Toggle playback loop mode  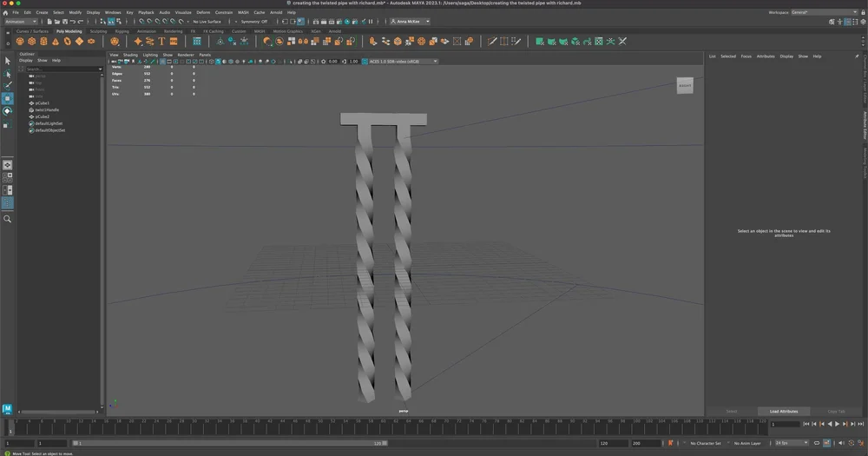coord(817,443)
